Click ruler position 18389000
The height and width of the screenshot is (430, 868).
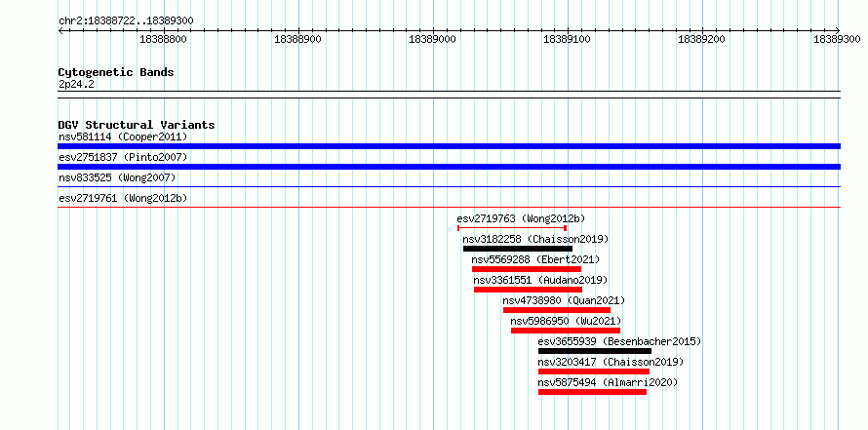point(433,39)
